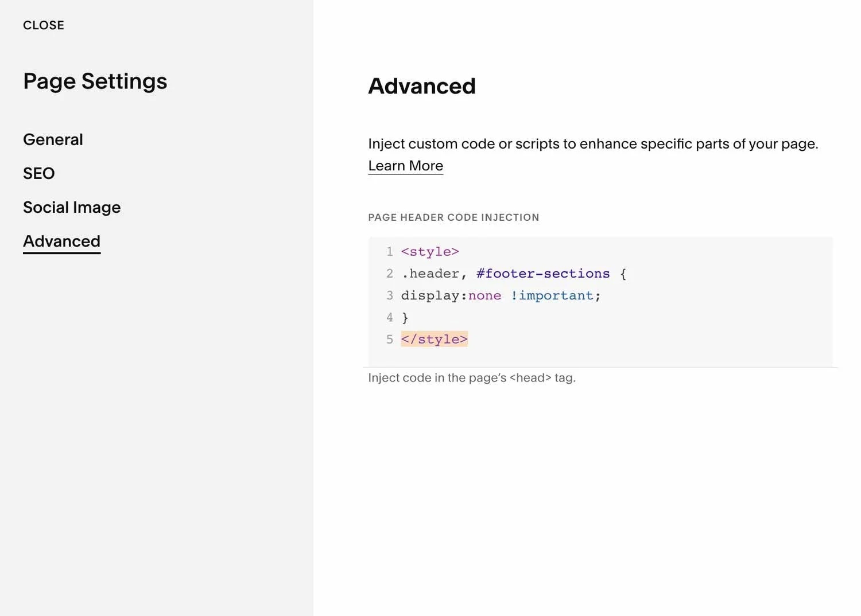Follow the Learn More link
861x616 pixels.
tap(405, 166)
